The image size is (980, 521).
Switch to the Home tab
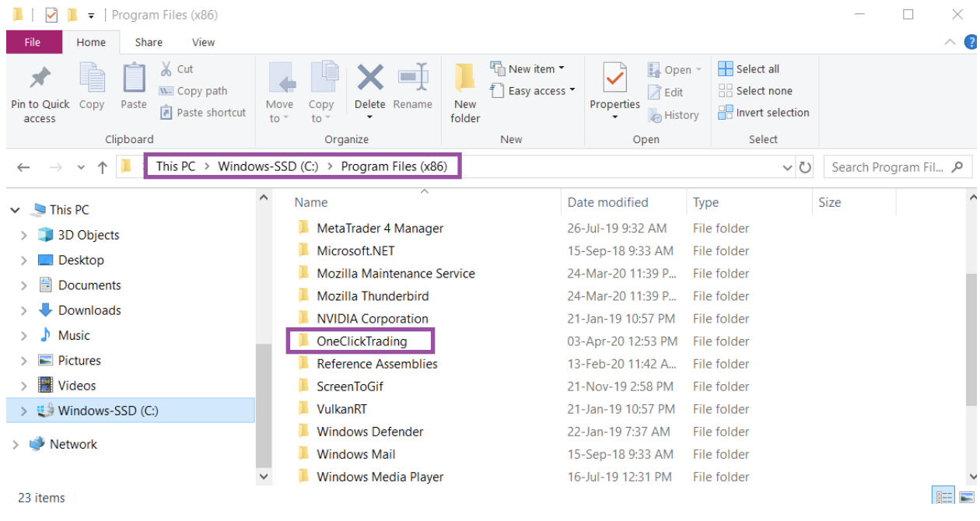(x=91, y=43)
